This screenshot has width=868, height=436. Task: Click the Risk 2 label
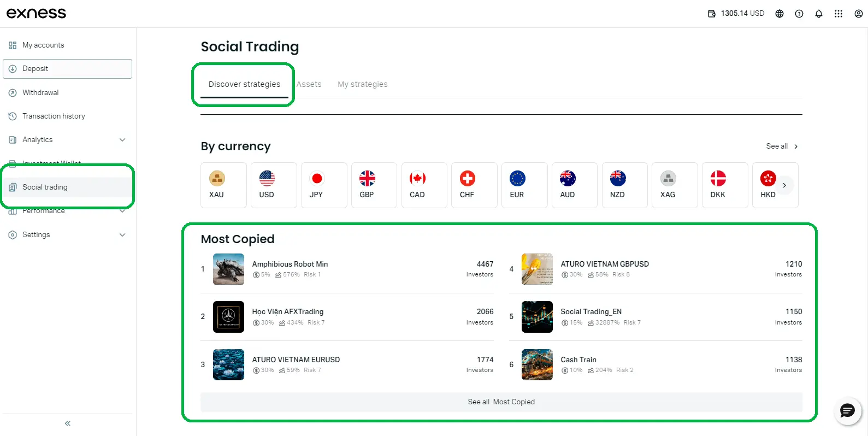[625, 370]
